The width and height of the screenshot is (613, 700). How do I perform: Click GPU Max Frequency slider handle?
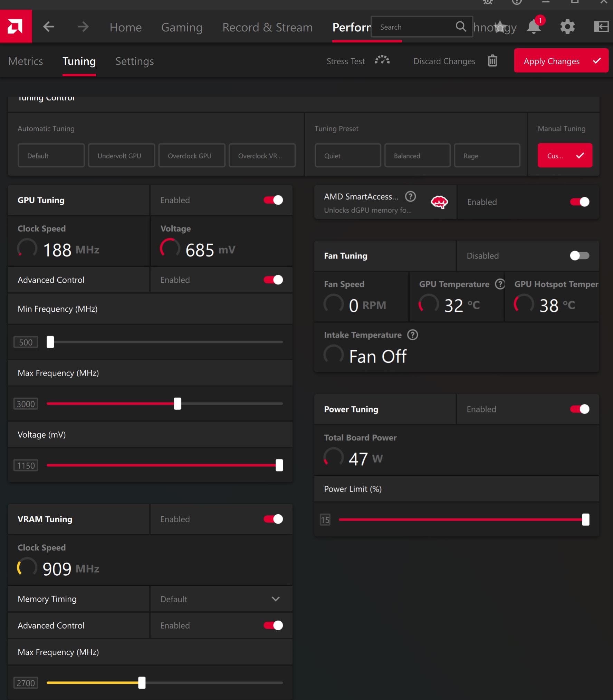[178, 404]
